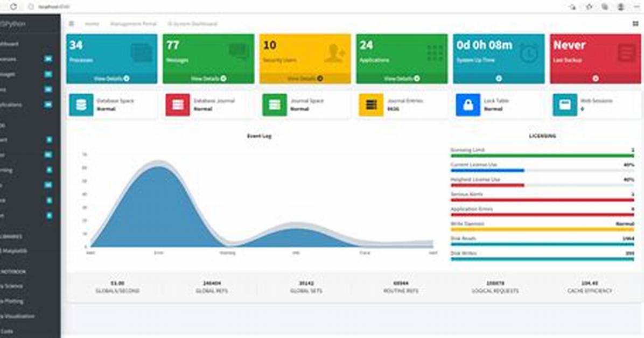The height and width of the screenshot is (338, 644).
Task: Click the Web Sessions card label
Action: [597, 101]
